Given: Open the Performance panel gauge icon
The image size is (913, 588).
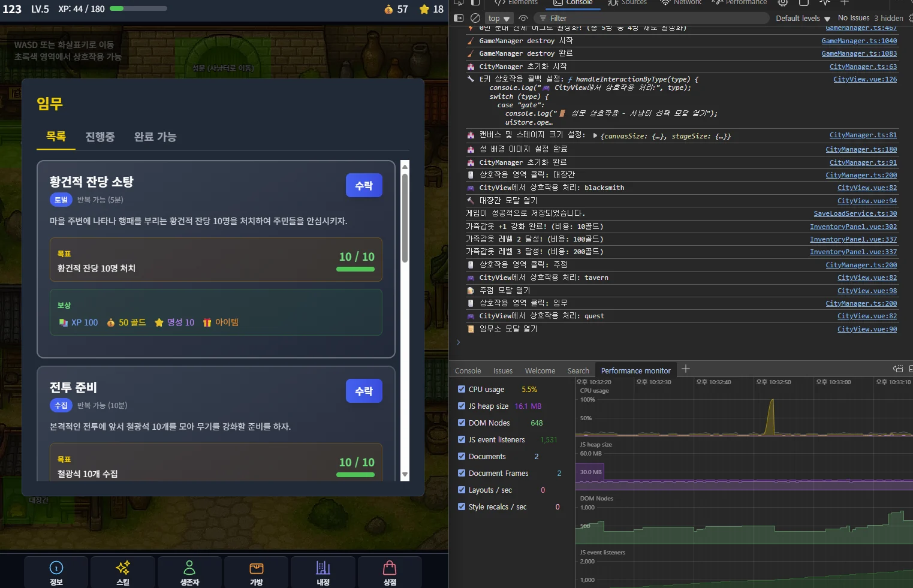Looking at the screenshot, I should 716,2.
